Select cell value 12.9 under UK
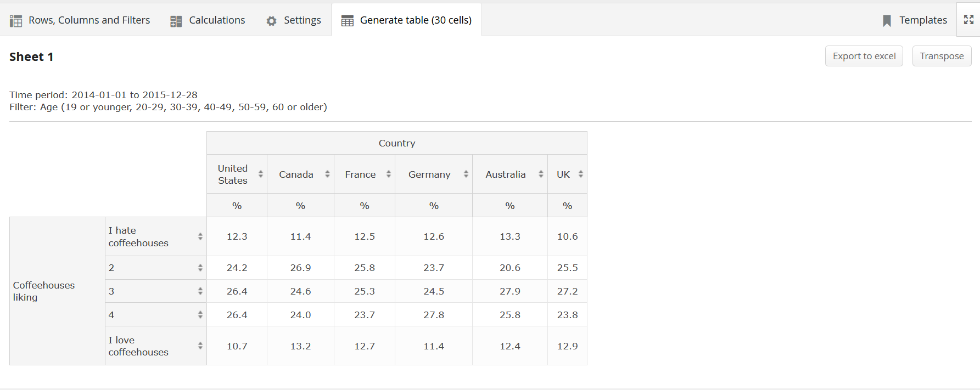This screenshot has width=980, height=390. [568, 346]
